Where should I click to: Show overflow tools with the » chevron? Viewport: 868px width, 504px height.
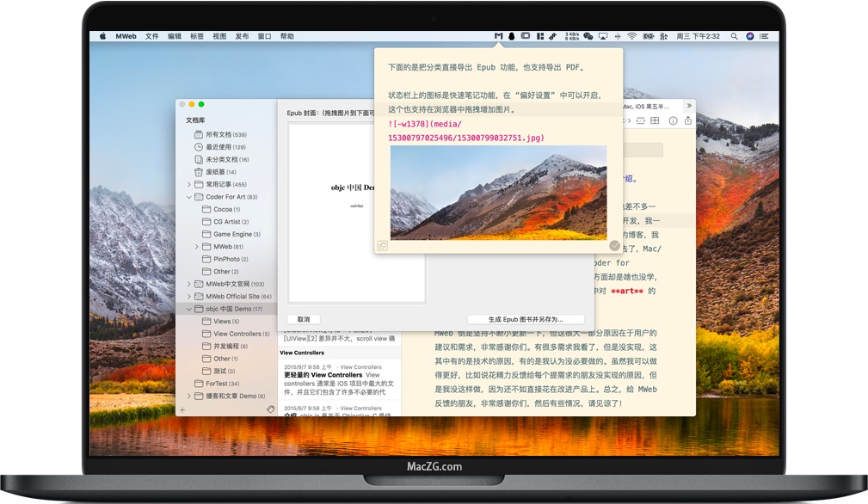(690, 105)
